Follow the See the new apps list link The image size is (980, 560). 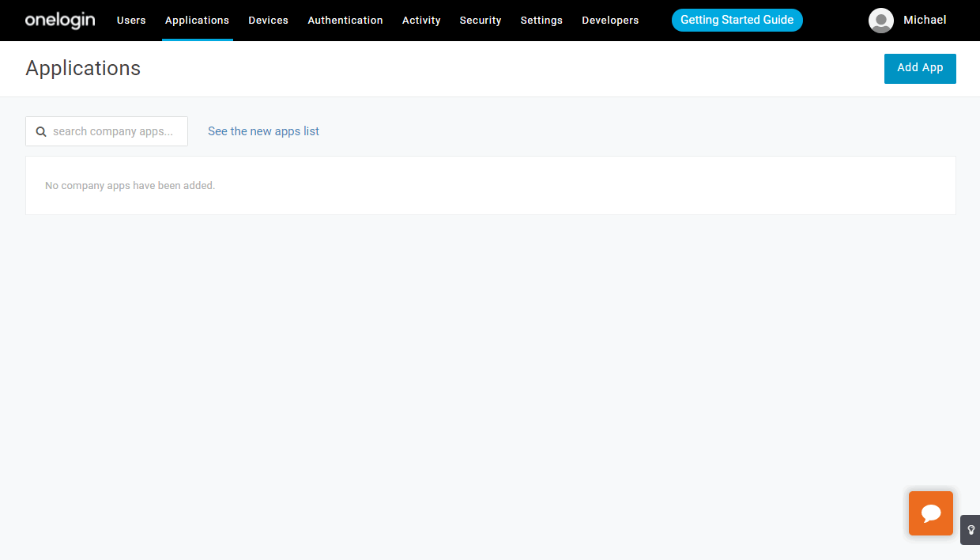[x=263, y=131]
